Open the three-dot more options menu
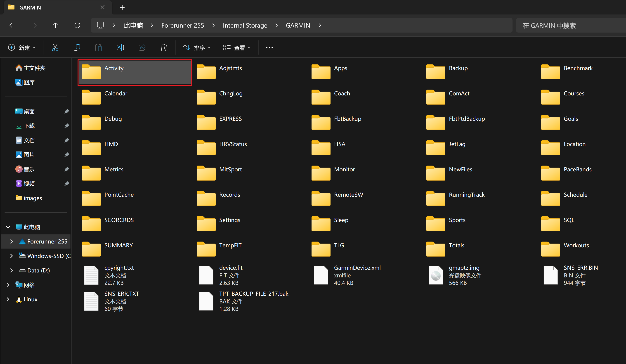 point(269,47)
